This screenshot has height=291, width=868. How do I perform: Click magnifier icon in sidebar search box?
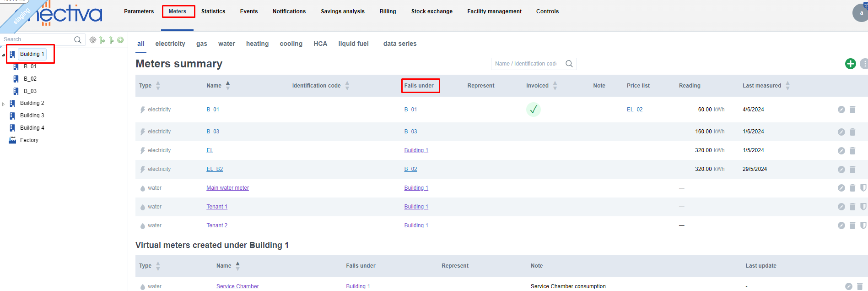click(x=78, y=40)
